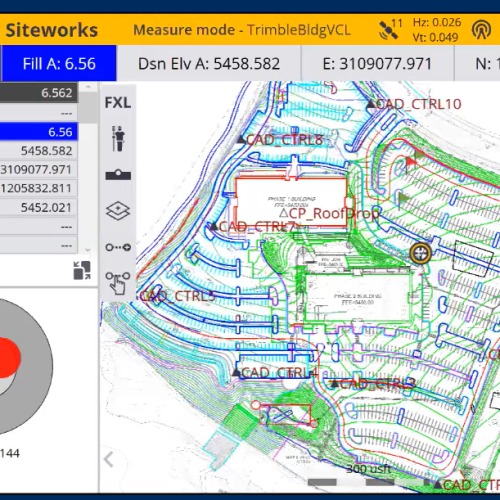Open the Siteworks main menu

(x=51, y=30)
